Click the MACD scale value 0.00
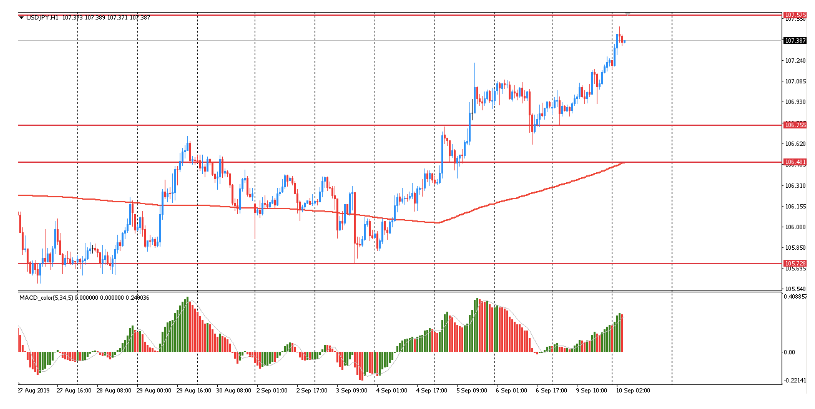Image resolution: width=815 pixels, height=409 pixels. (x=789, y=352)
